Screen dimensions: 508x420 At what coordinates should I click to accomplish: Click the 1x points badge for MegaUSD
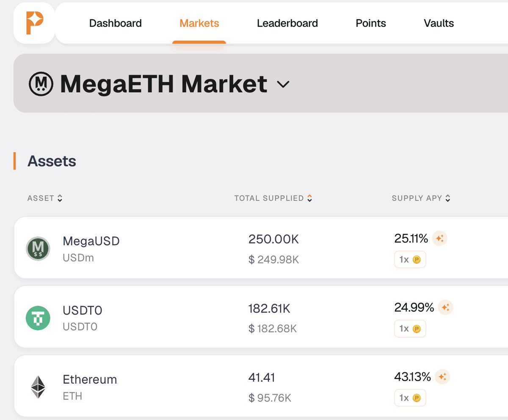tap(410, 260)
